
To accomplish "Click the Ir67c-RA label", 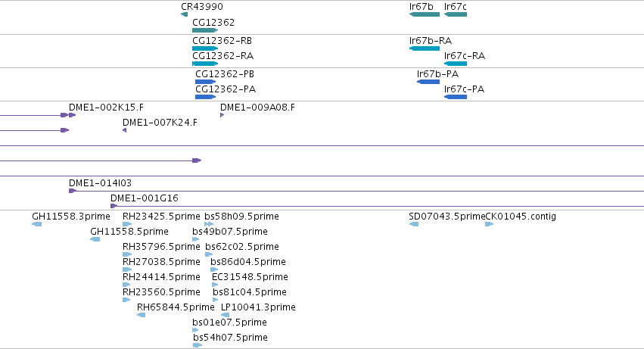I will coord(465,56).
